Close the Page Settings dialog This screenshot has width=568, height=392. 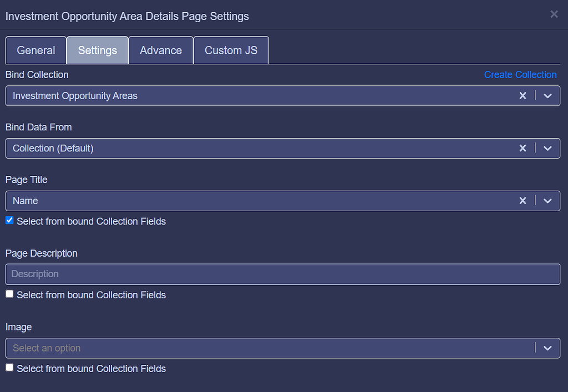tap(554, 14)
